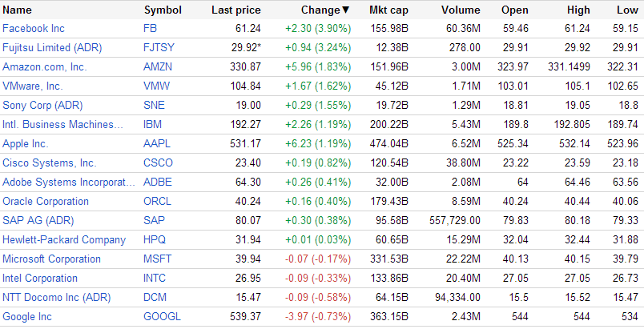Image resolution: width=644 pixels, height=329 pixels.
Task: Open the Oracle Corporation link
Action: 46,202
